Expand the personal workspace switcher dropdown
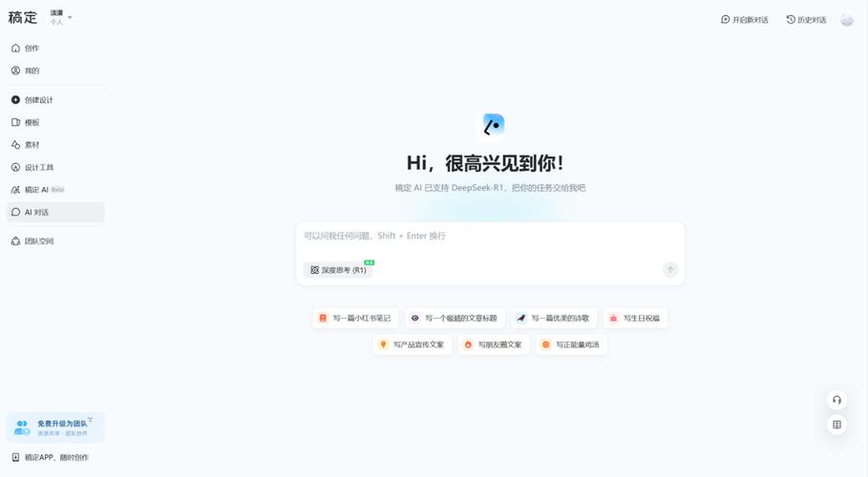The width and height of the screenshot is (868, 477). (70, 17)
